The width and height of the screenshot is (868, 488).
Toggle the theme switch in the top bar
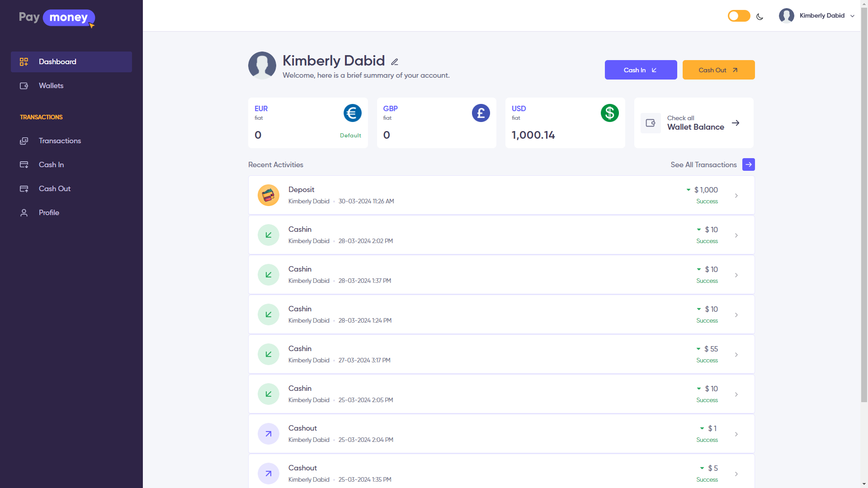pos(739,15)
